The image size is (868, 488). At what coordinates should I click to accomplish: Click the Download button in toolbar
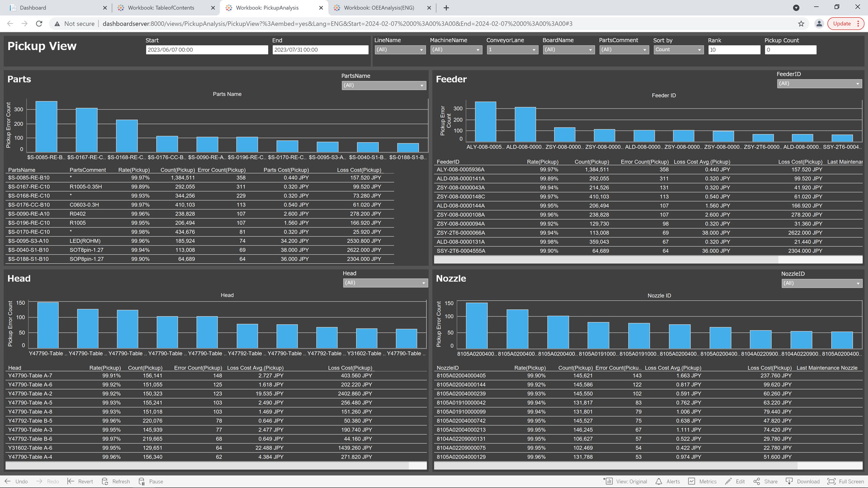click(x=804, y=481)
